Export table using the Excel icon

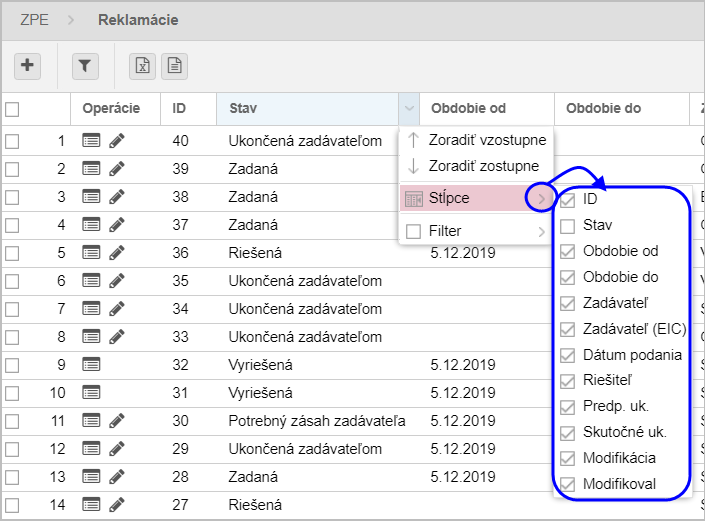143,66
